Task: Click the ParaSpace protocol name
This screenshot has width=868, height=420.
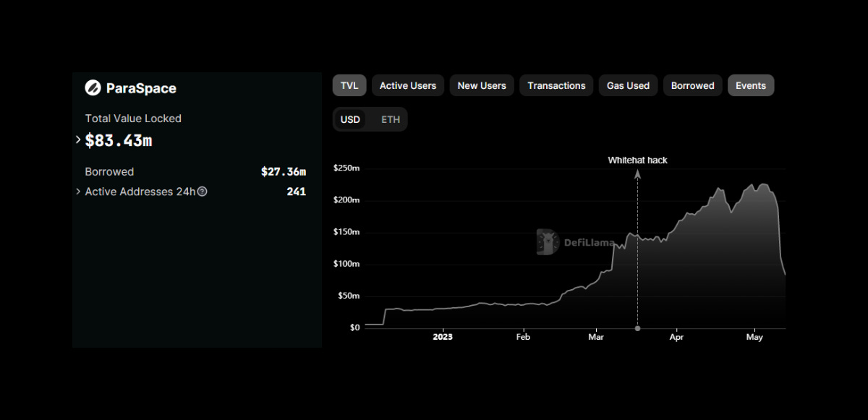Action: tap(141, 88)
